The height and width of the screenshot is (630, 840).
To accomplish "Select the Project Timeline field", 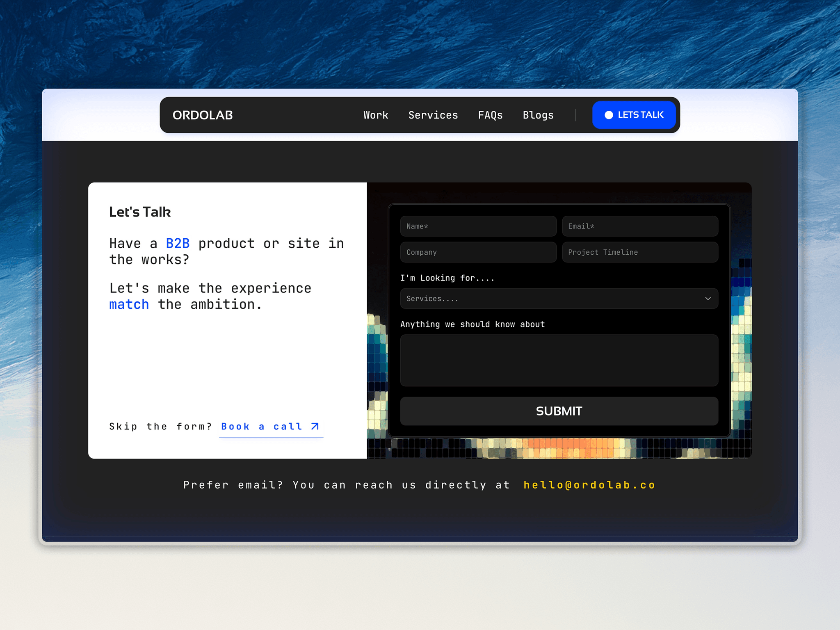I will 640,252.
